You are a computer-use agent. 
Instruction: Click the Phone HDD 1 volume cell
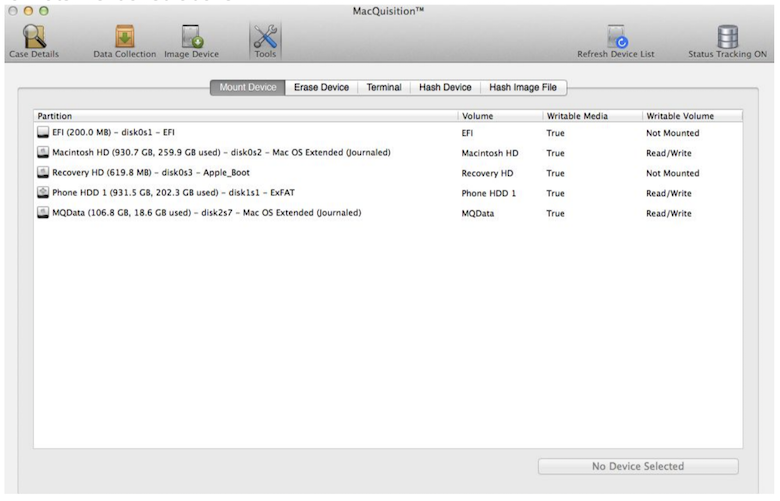click(488, 194)
